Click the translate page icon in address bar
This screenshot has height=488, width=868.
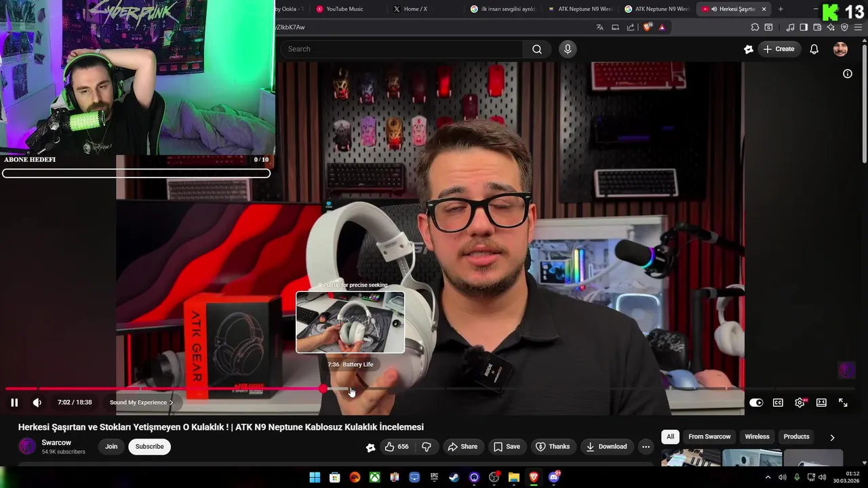pos(599,27)
